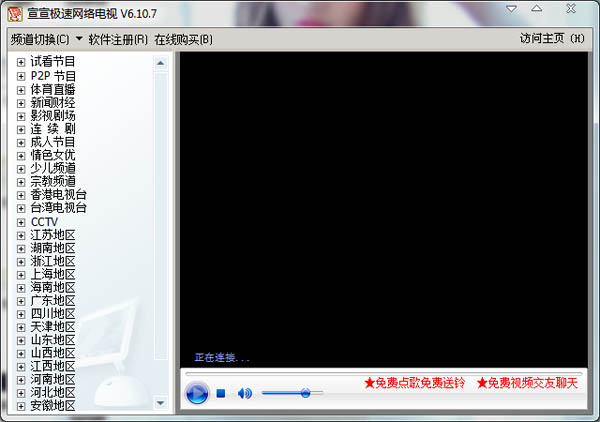Open the 频道切换(C) menu

39,40
